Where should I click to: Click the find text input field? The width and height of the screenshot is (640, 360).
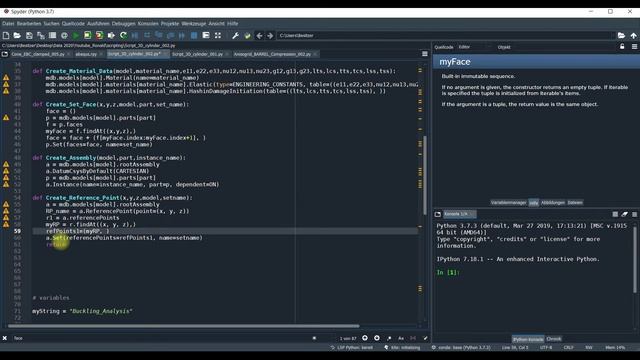click(x=163, y=338)
